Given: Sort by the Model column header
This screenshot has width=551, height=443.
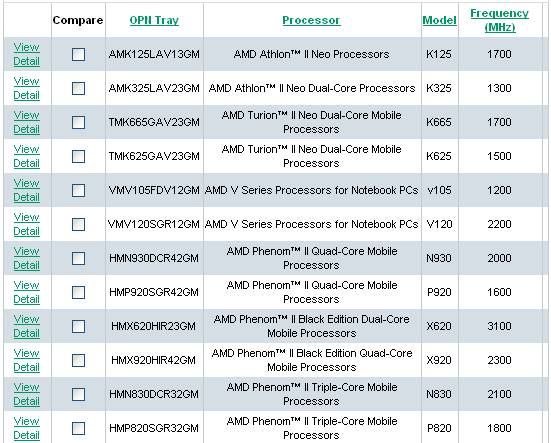Looking at the screenshot, I should [440, 20].
